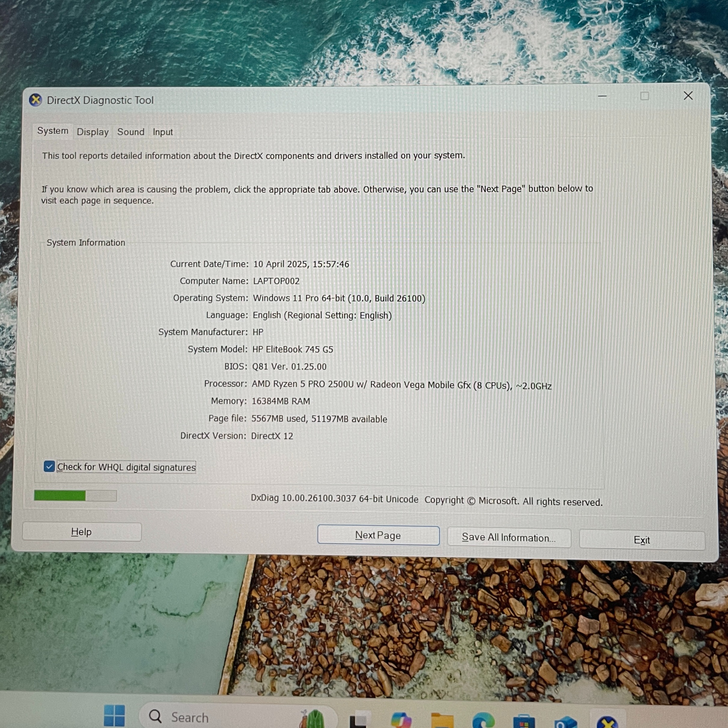The height and width of the screenshot is (728, 728).
Task: Click the '16384MB RAM' memory value
Action: tap(281, 401)
